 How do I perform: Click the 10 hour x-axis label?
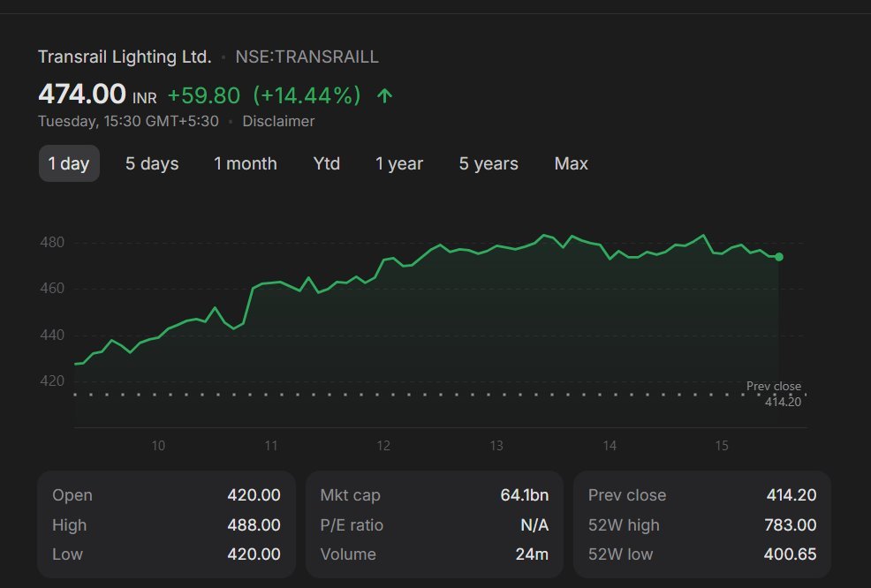click(158, 445)
